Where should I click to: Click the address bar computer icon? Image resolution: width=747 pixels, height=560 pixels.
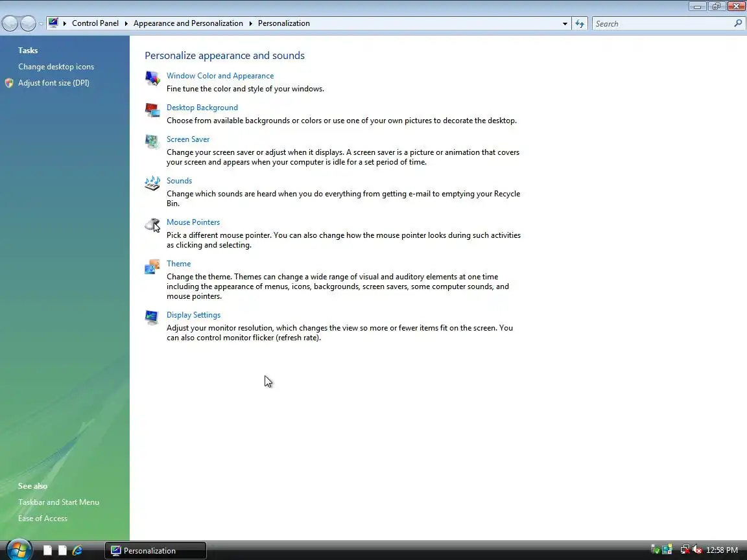pos(53,23)
